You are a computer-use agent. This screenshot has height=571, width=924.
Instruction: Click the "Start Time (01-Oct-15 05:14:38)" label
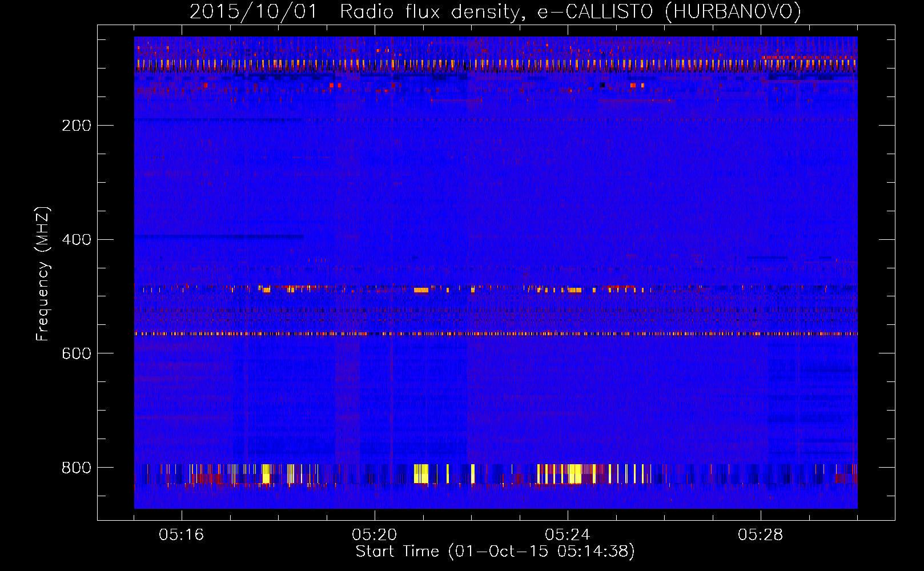pos(495,552)
